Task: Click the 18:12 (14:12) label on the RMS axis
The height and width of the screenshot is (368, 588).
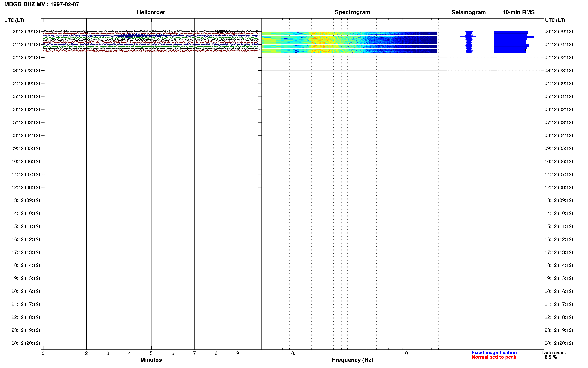Action: click(x=559, y=265)
